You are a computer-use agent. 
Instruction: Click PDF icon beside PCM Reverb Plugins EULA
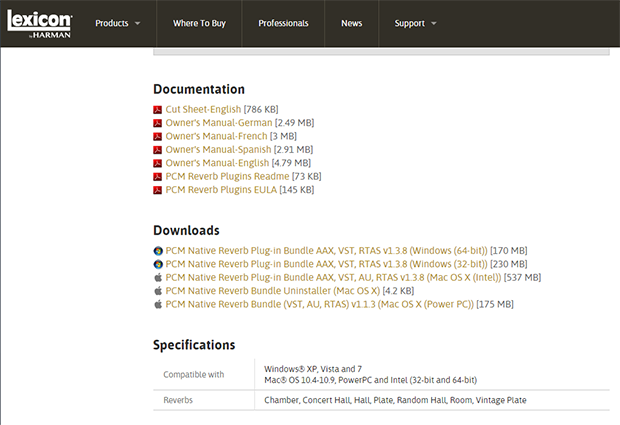click(x=157, y=190)
